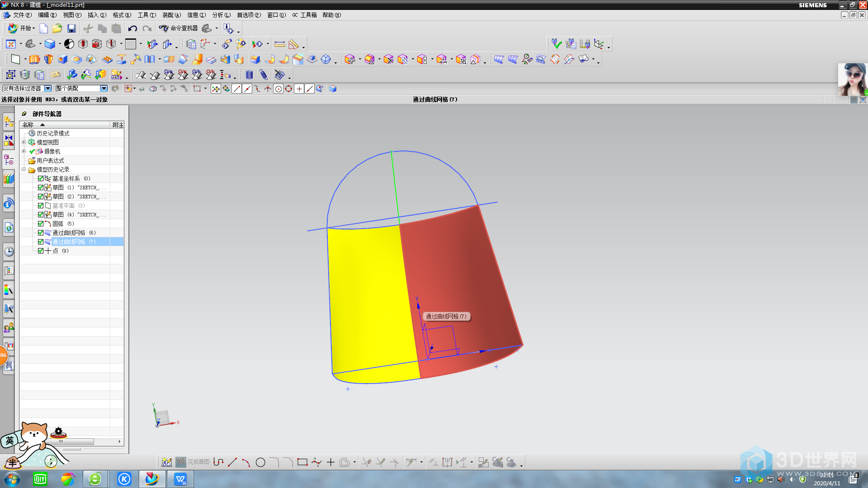Open the WPS taskbar icon

[x=180, y=479]
